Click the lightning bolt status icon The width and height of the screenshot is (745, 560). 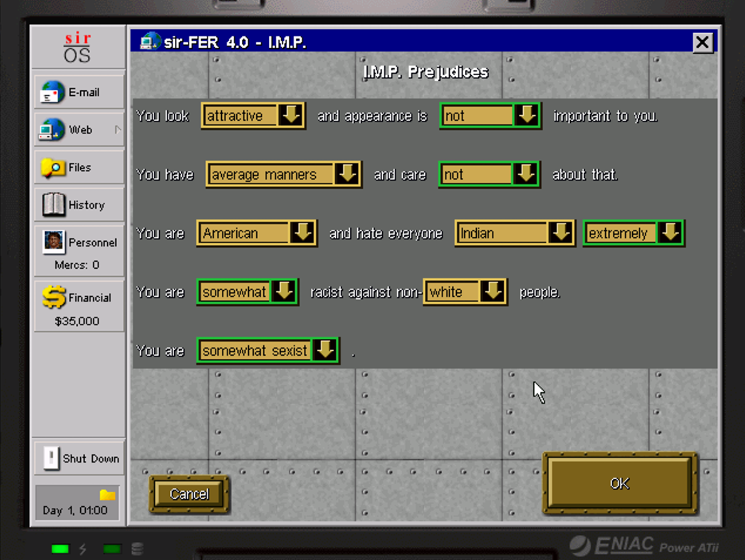coord(83,549)
